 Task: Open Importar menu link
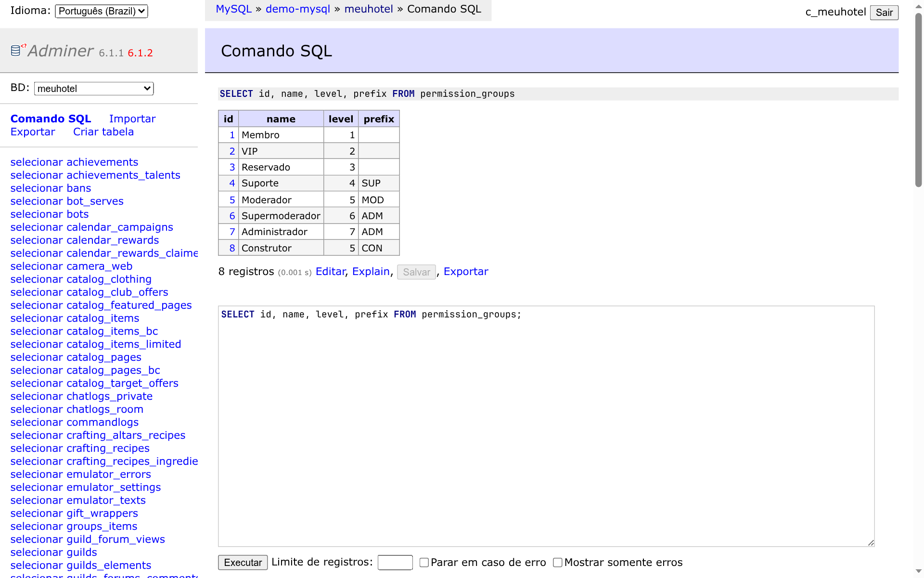(x=132, y=118)
